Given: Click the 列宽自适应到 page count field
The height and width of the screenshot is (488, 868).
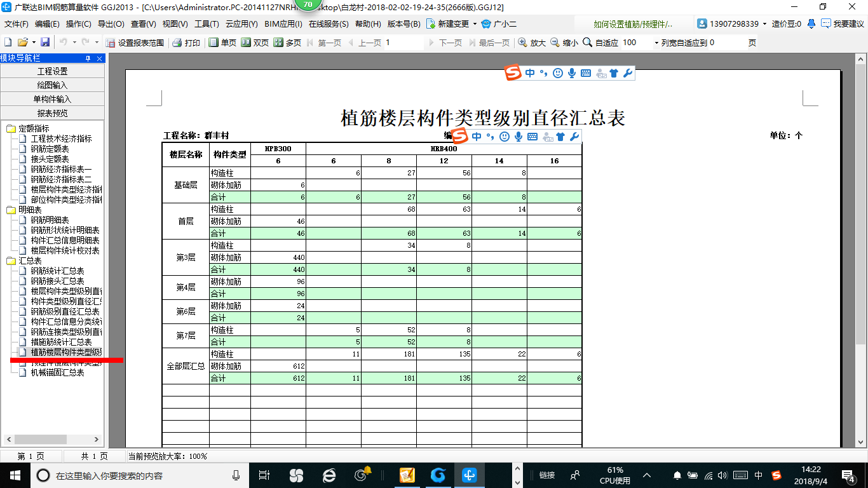Looking at the screenshot, I should pyautogui.click(x=728, y=43).
